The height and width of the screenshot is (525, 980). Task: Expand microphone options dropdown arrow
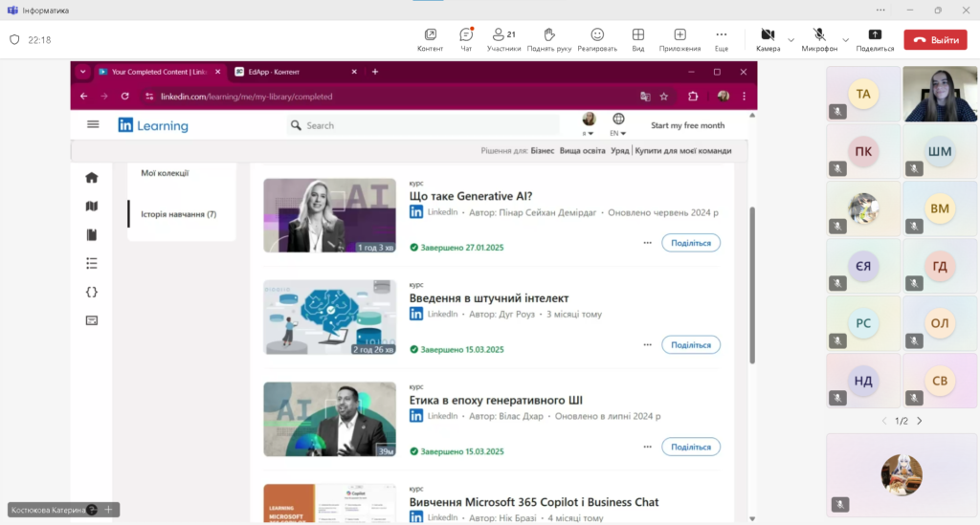click(846, 40)
